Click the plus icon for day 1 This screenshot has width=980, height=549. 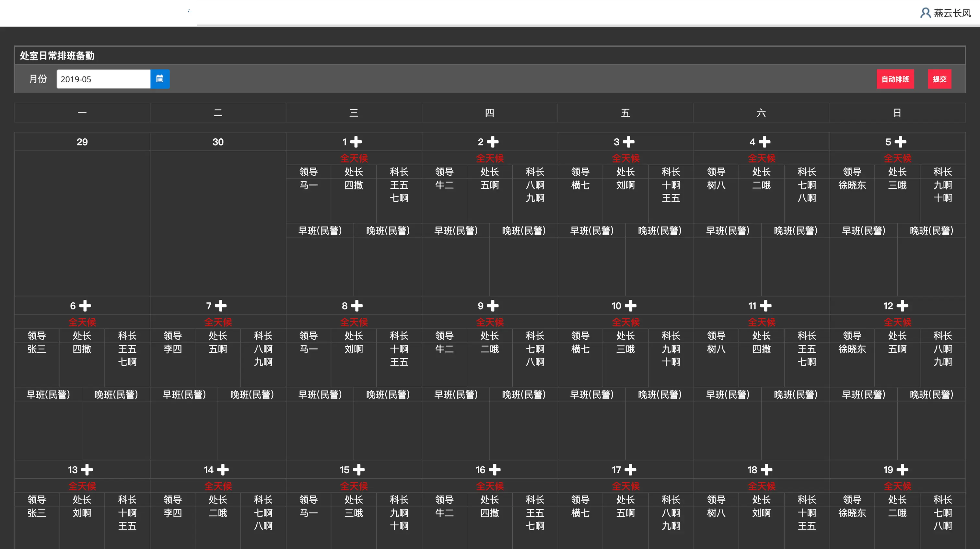(x=356, y=142)
